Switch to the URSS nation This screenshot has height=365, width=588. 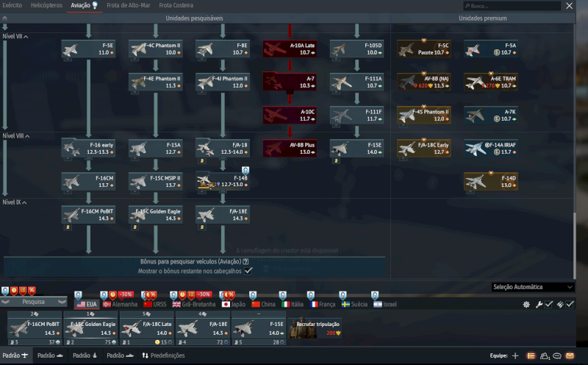[155, 304]
